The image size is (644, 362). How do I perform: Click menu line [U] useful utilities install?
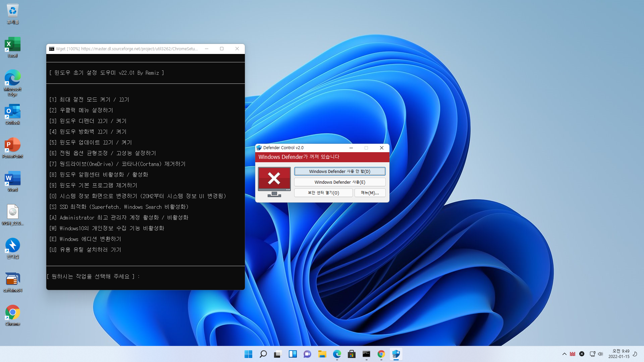coord(85,250)
